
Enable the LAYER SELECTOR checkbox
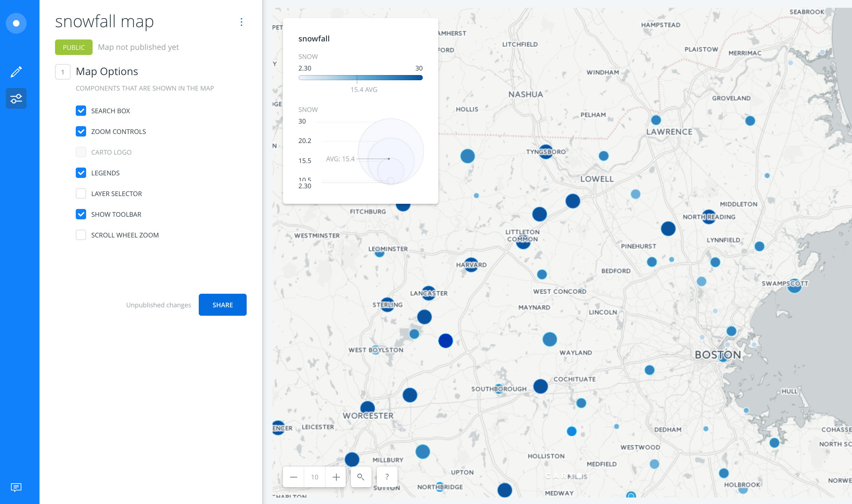tap(81, 193)
